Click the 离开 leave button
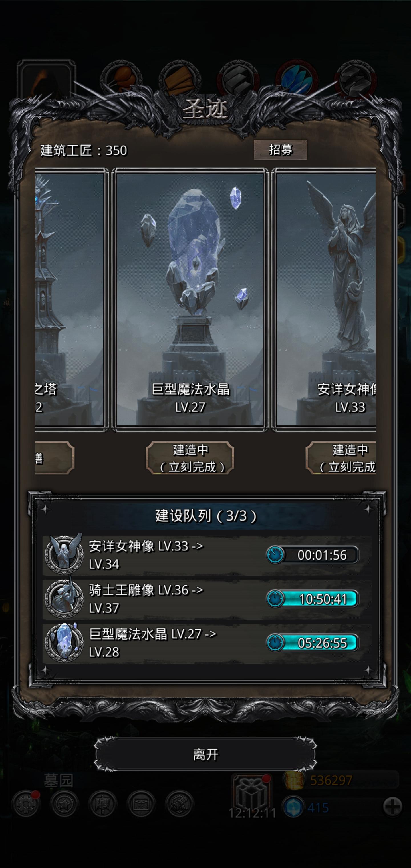 pos(205,754)
